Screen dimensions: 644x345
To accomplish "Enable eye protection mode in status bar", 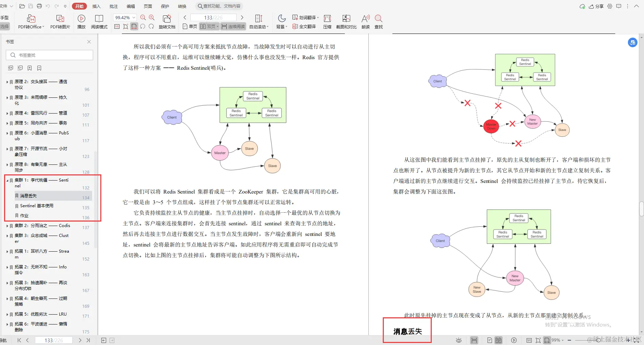I will tap(458, 340).
